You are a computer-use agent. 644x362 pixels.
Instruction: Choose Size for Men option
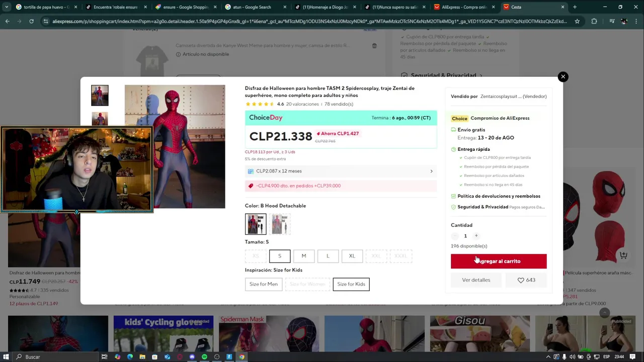(x=264, y=284)
